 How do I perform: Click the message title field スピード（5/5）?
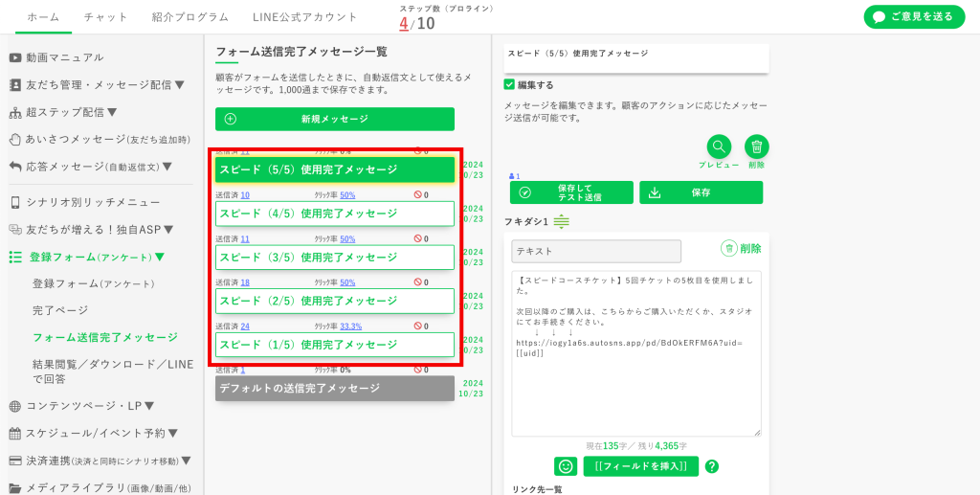[636, 58]
